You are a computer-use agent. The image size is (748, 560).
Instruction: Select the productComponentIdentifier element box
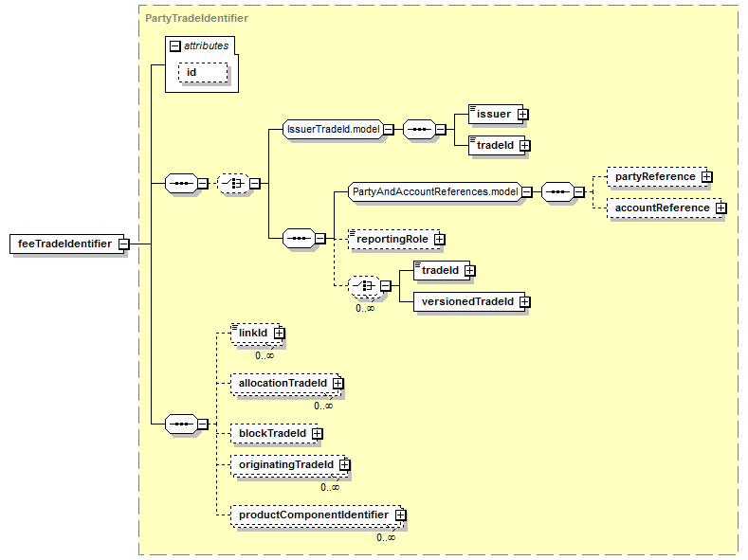pyautogui.click(x=316, y=515)
